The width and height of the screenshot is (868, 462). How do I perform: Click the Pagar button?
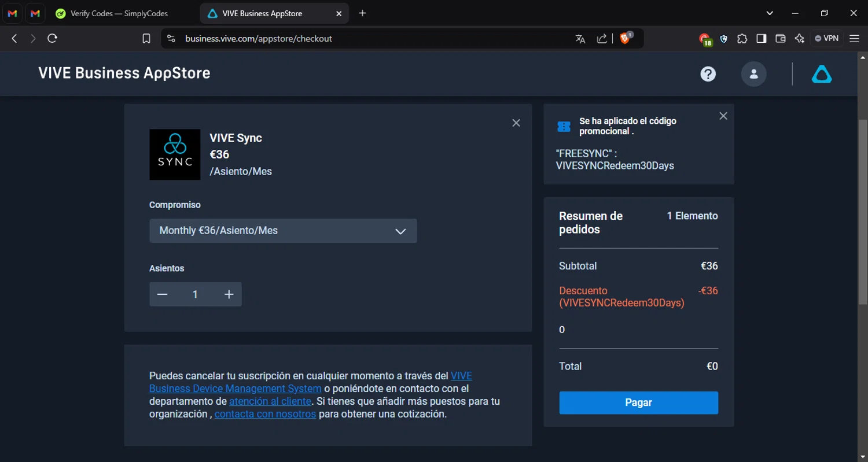[639, 403]
